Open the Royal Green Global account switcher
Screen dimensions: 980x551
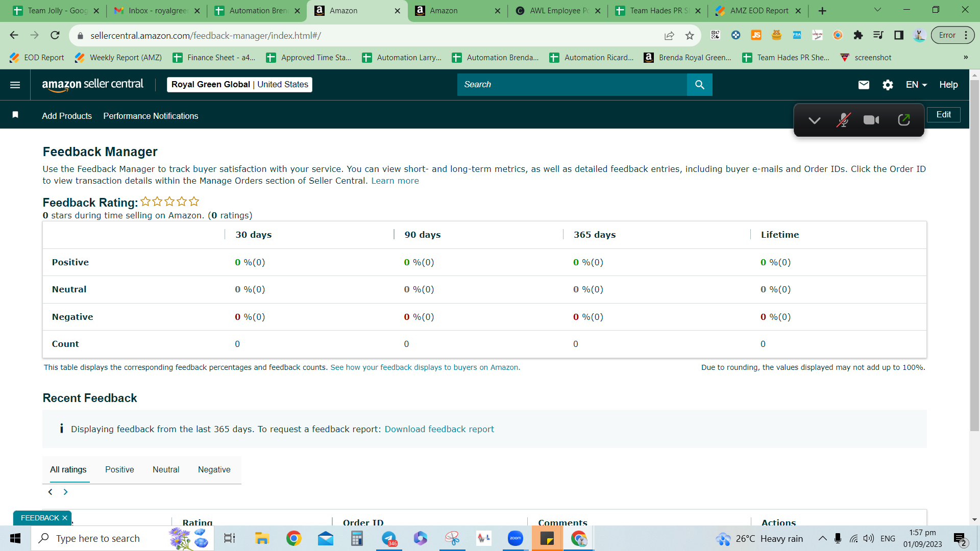coord(239,85)
